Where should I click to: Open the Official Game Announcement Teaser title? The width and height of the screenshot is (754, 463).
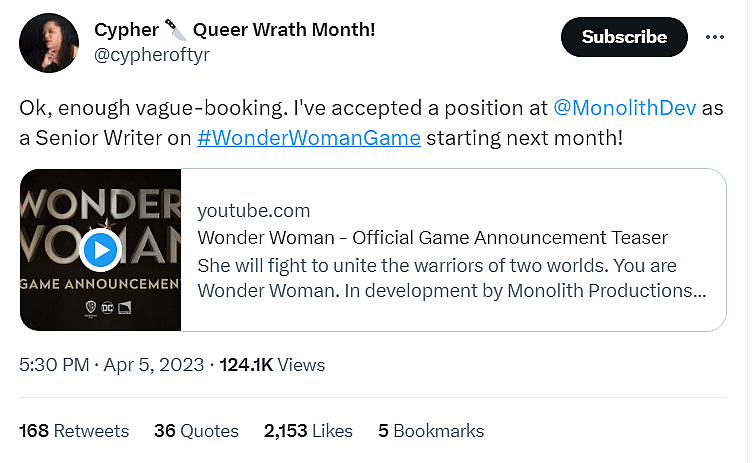(432, 238)
